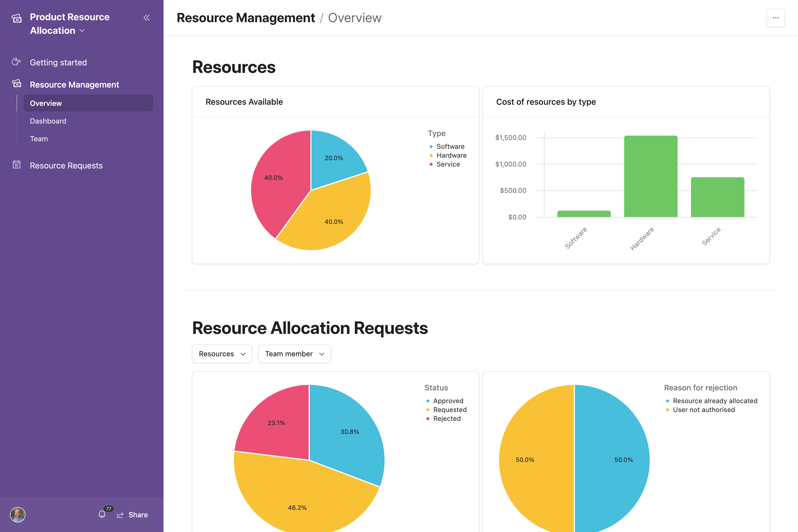Viewport: 798px width, 532px height.
Task: Click the Product Resource Allocation workspace icon
Action: click(17, 19)
